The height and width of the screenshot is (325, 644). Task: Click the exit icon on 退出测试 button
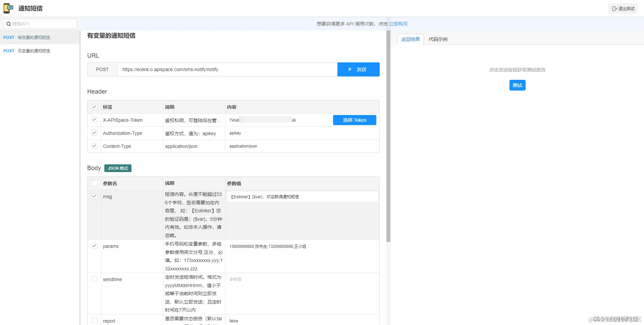click(x=614, y=8)
